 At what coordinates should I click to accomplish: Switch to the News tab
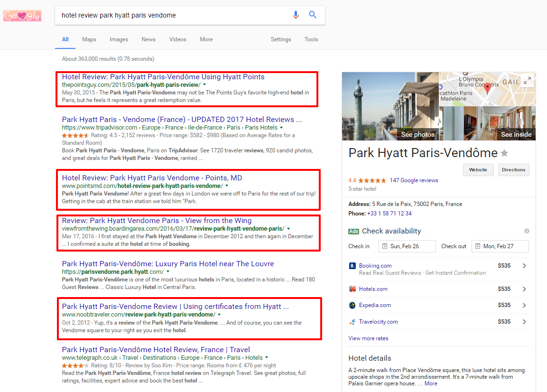tap(148, 39)
